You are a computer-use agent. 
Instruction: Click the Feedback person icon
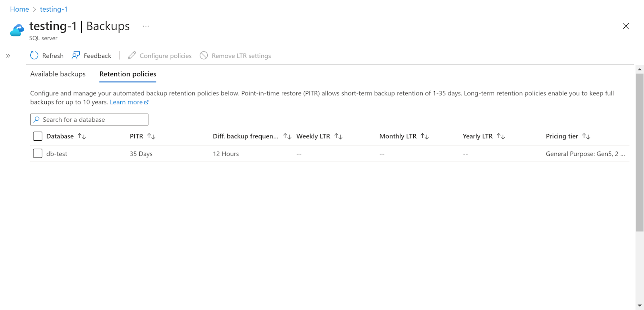point(76,55)
